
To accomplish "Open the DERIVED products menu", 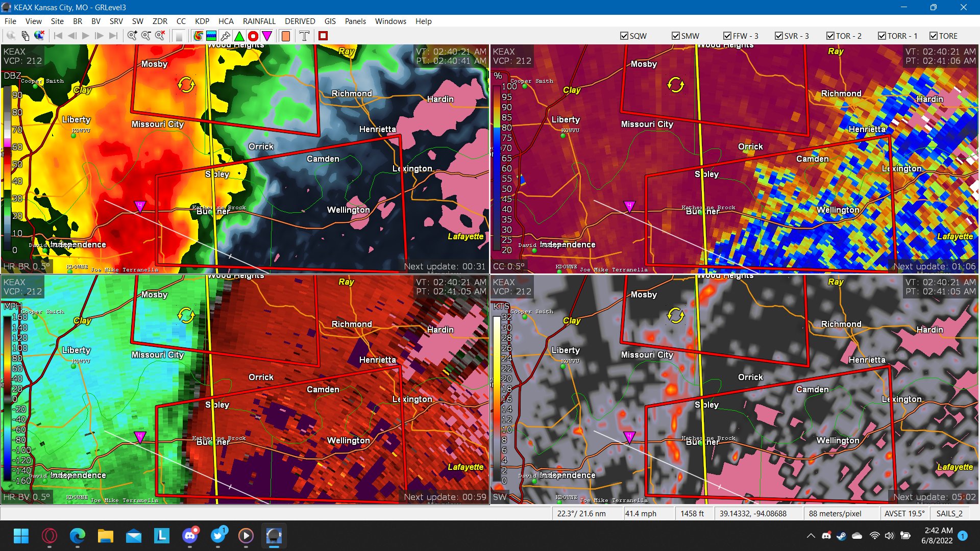I will [300, 21].
